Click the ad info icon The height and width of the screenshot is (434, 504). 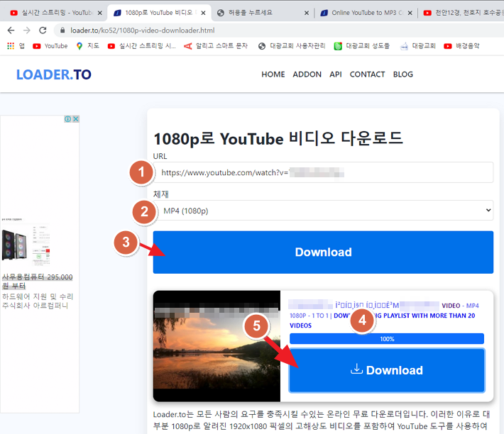[68, 119]
